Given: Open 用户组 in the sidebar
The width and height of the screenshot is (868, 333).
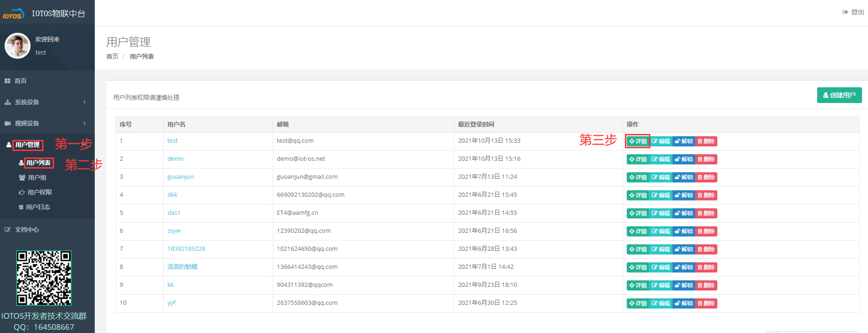Looking at the screenshot, I should tap(37, 178).
